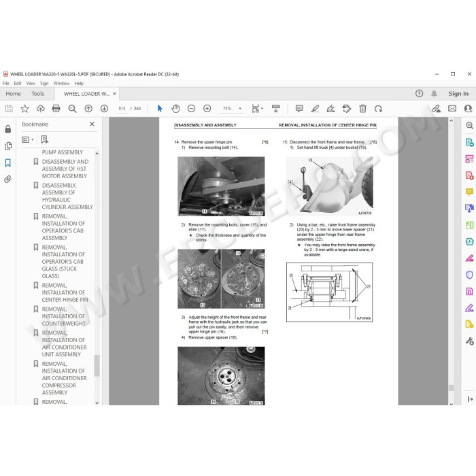The height and width of the screenshot is (476, 476).
Task: Print the document
Action: pyautogui.click(x=56, y=108)
